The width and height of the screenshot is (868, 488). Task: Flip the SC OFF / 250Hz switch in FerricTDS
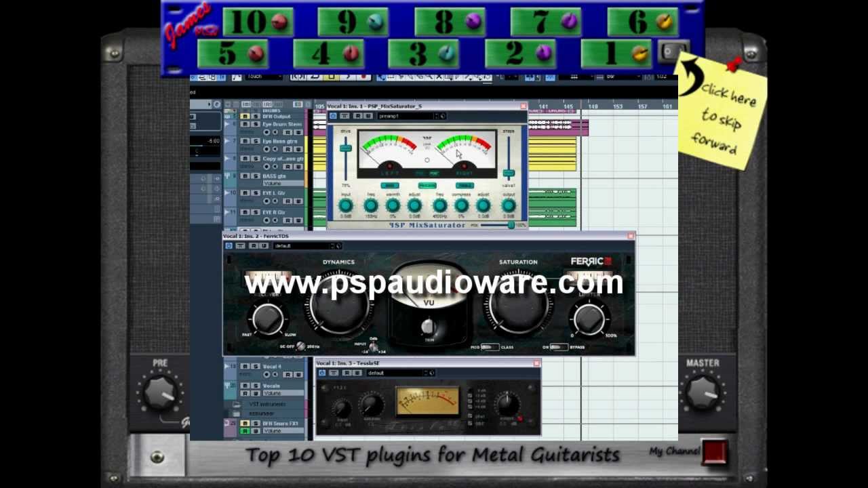[x=300, y=346]
